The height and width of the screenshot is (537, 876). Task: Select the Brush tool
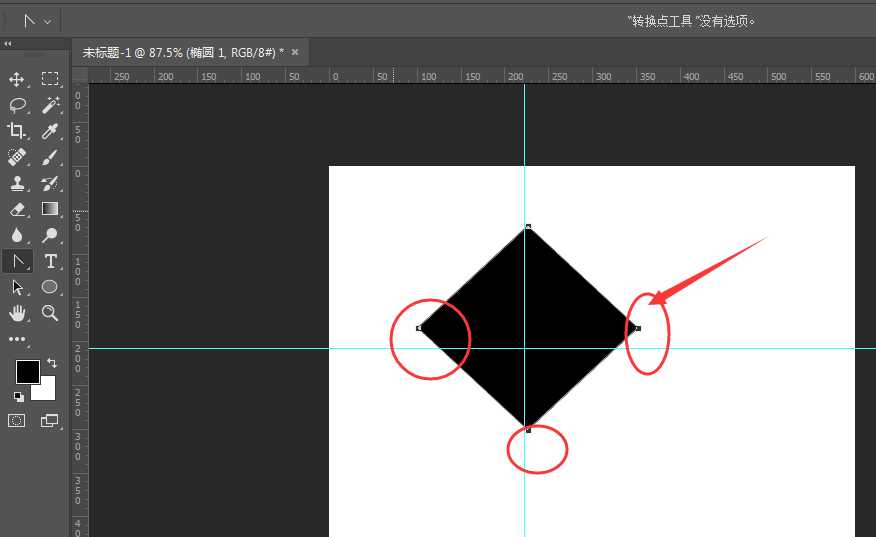pos(50,157)
